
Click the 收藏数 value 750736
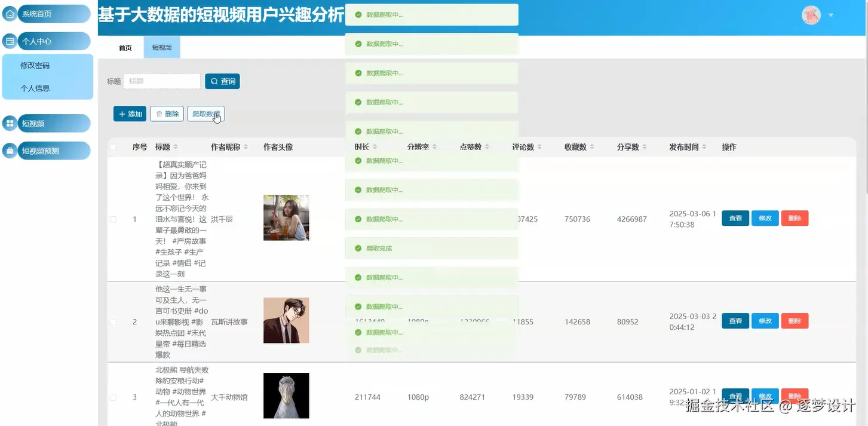tap(577, 219)
